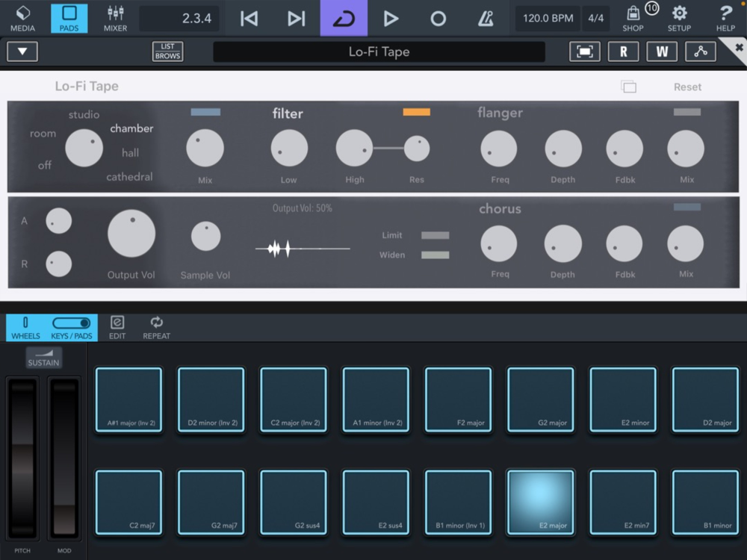This screenshot has width=747, height=560.
Task: Click the filter Res knob
Action: click(x=417, y=148)
